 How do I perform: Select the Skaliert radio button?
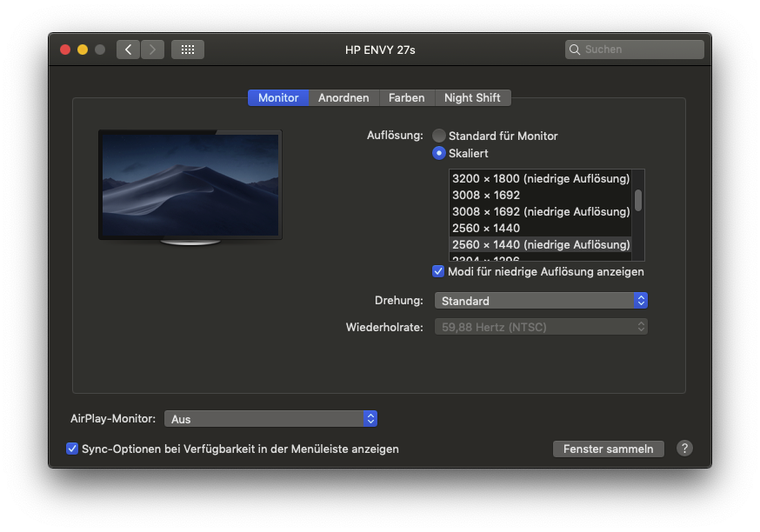[x=438, y=153]
